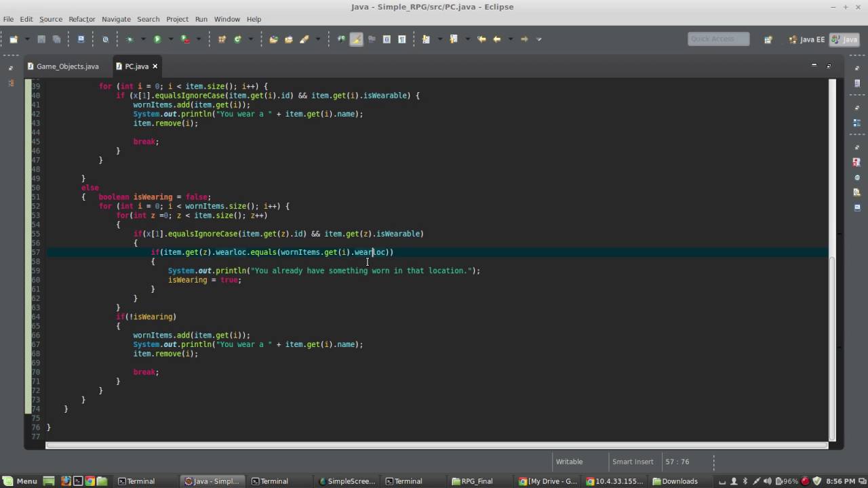Switch to Java EE perspective

pyautogui.click(x=806, y=39)
